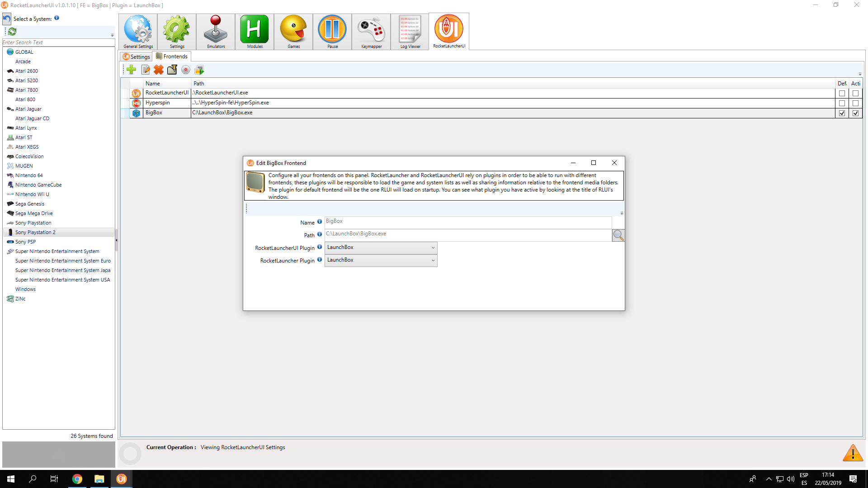Click the red dot record icon

186,70
